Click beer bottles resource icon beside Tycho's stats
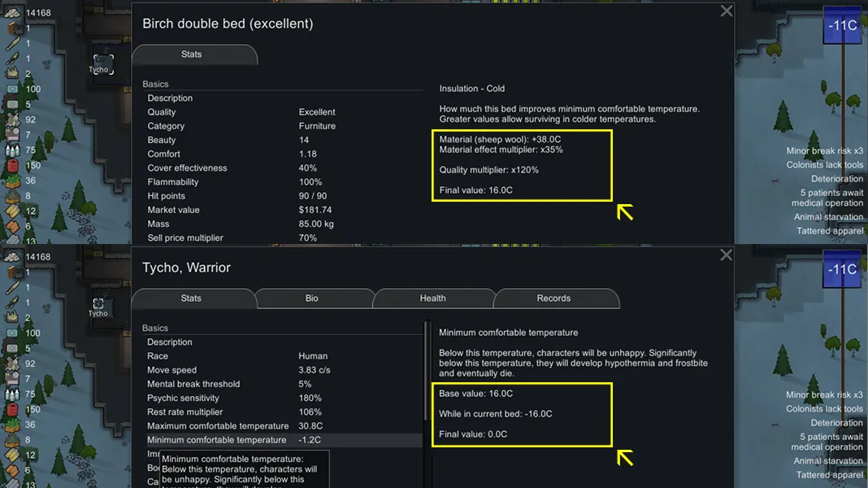868x488 pixels. click(13, 394)
